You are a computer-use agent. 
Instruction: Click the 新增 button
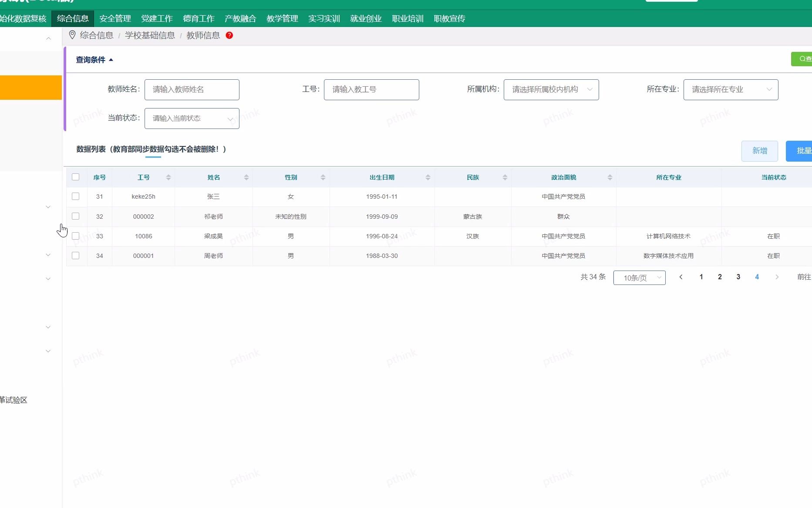click(x=760, y=151)
